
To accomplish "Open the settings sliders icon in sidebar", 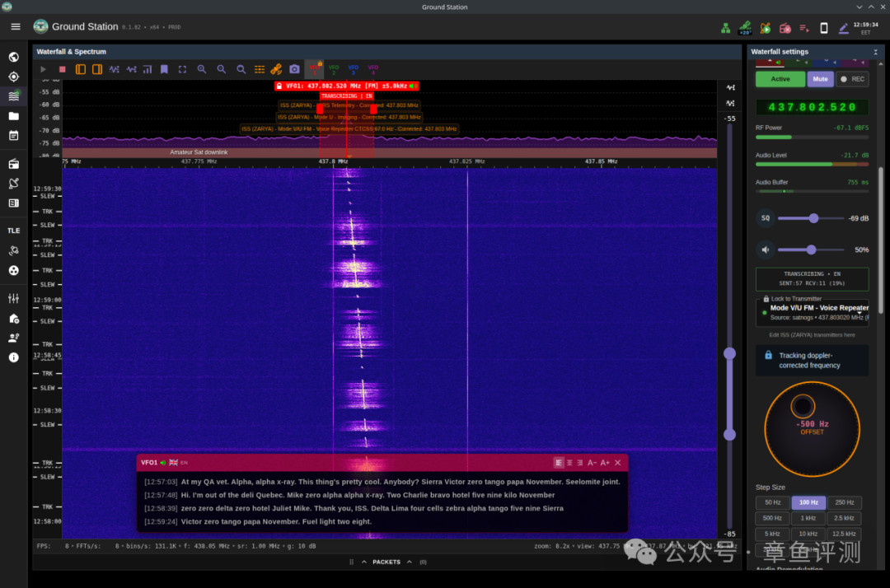I will tap(14, 298).
